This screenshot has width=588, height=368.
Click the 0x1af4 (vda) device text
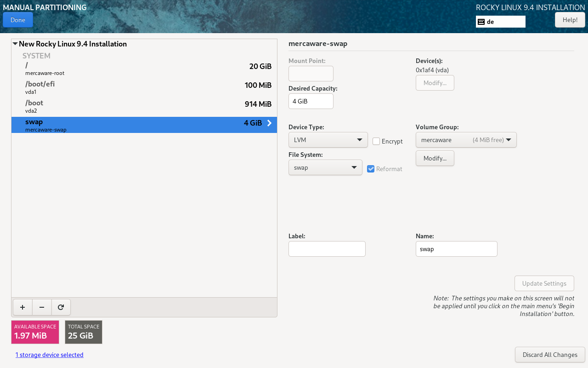pyautogui.click(x=432, y=70)
